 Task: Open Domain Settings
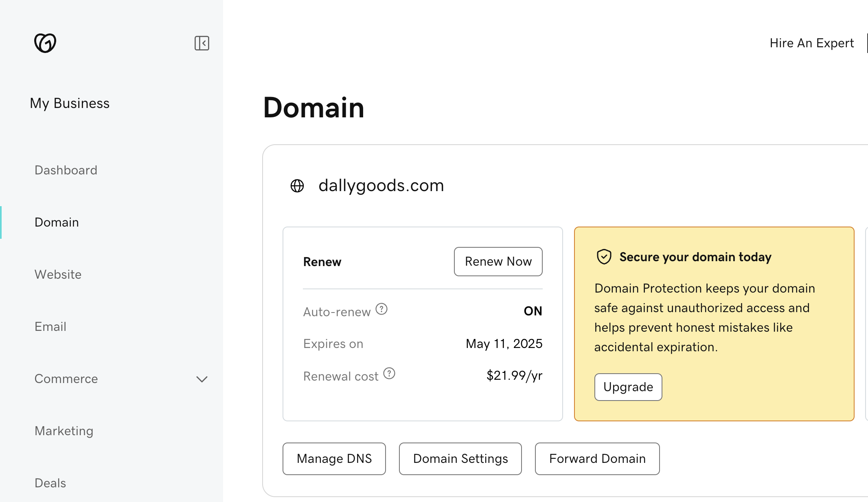coord(460,458)
